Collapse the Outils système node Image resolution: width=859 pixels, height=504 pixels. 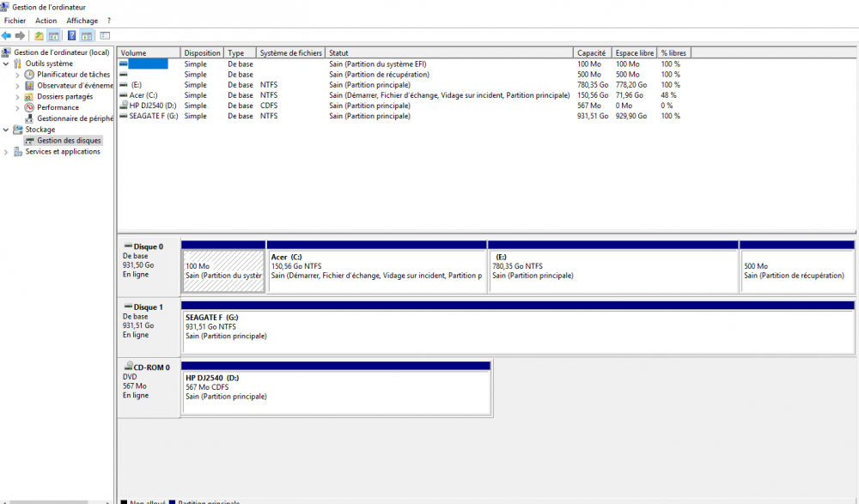coord(6,64)
